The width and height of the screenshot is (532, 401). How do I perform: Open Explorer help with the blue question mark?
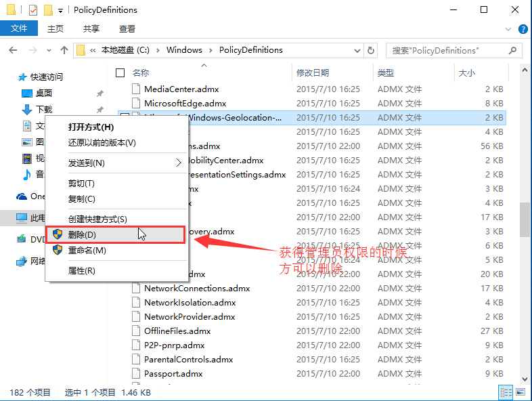point(523,28)
